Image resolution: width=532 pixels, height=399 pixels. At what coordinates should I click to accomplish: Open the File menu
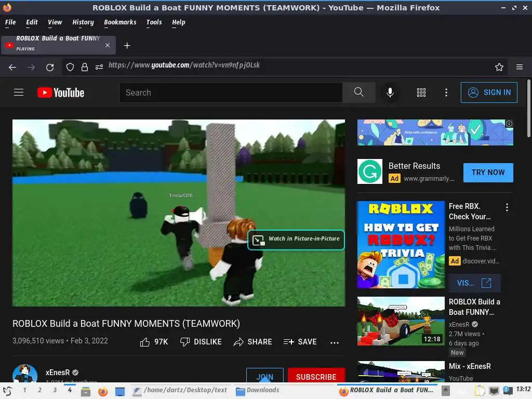(x=10, y=22)
